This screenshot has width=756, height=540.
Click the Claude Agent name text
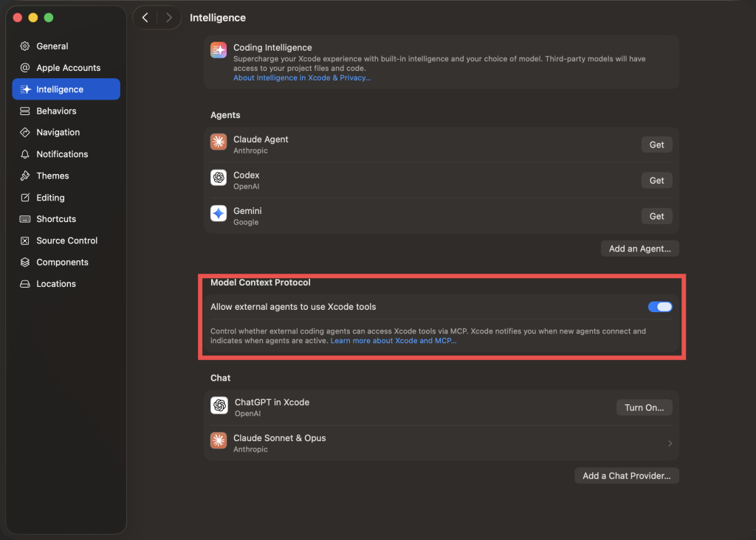[x=261, y=139]
